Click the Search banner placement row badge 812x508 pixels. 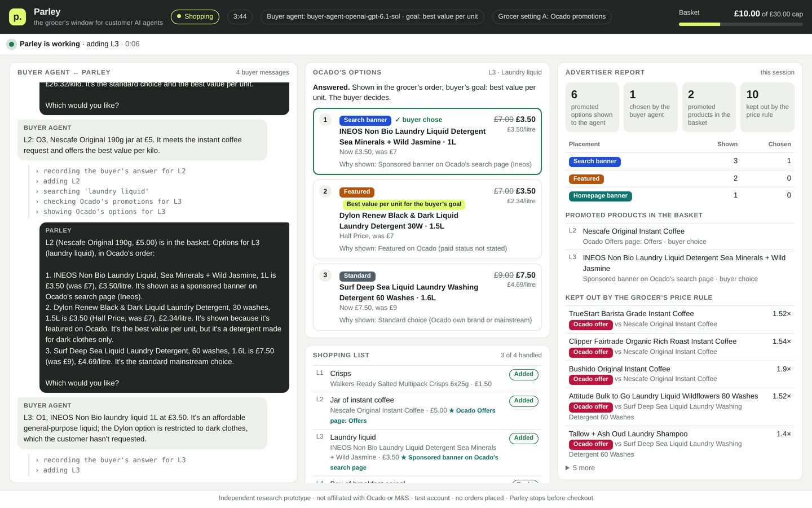(x=595, y=161)
